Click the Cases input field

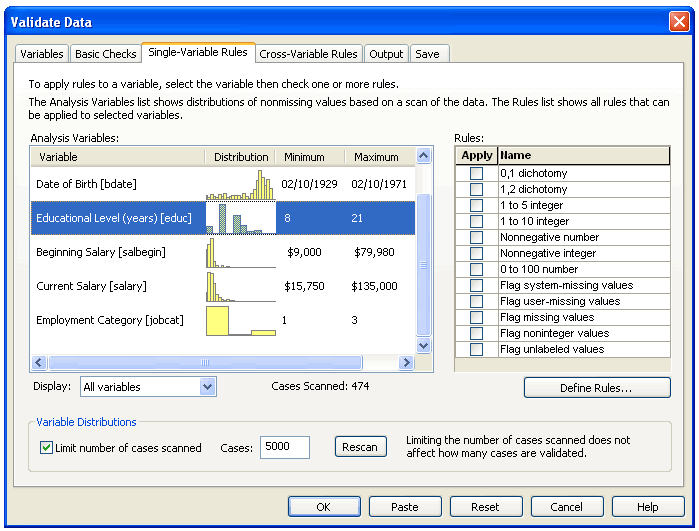[x=285, y=447]
